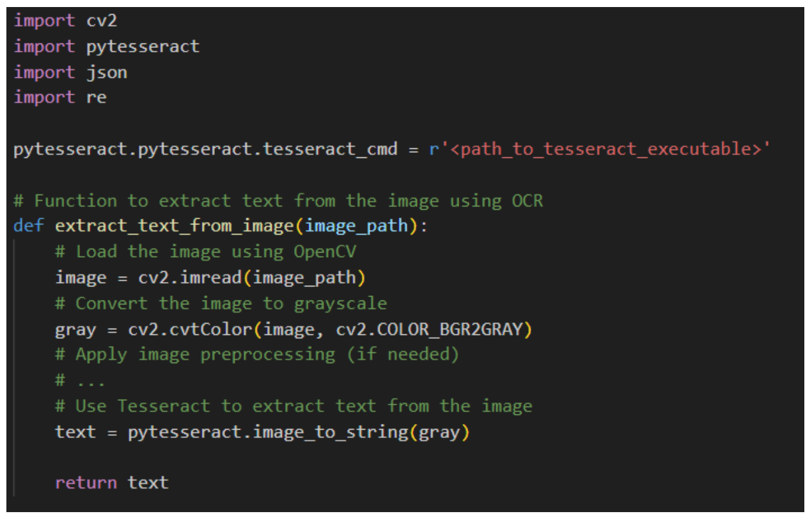Click the 're' module import

pyautogui.click(x=97, y=98)
